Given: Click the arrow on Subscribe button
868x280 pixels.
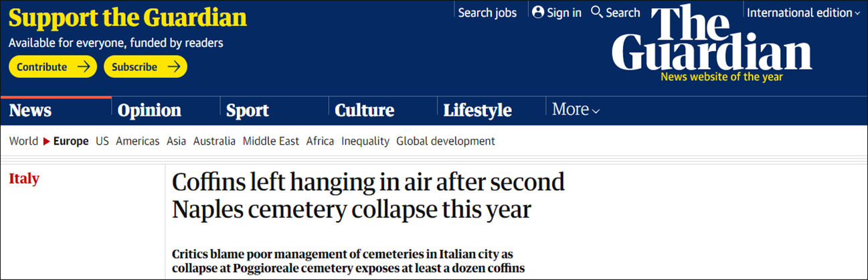Looking at the screenshot, I should click(x=174, y=67).
